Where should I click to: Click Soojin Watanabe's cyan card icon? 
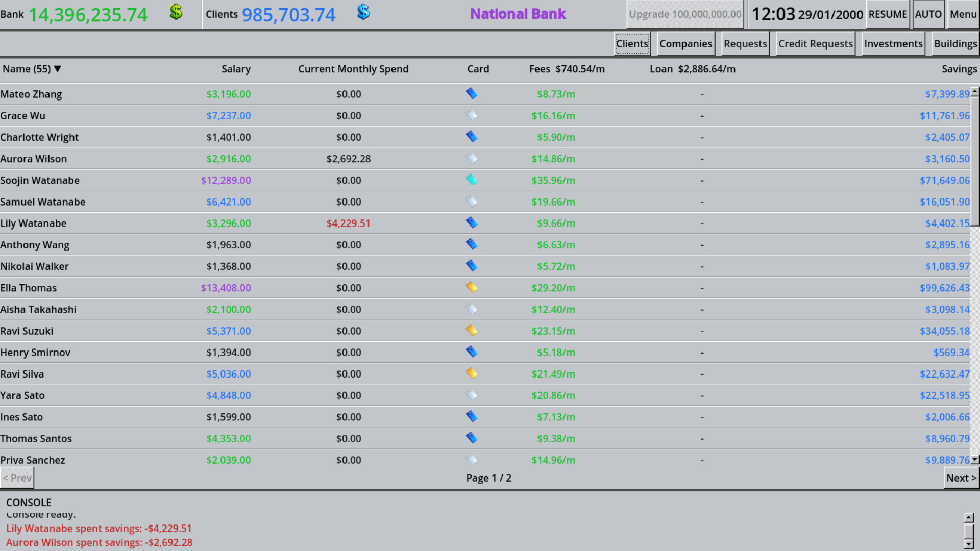pyautogui.click(x=472, y=180)
